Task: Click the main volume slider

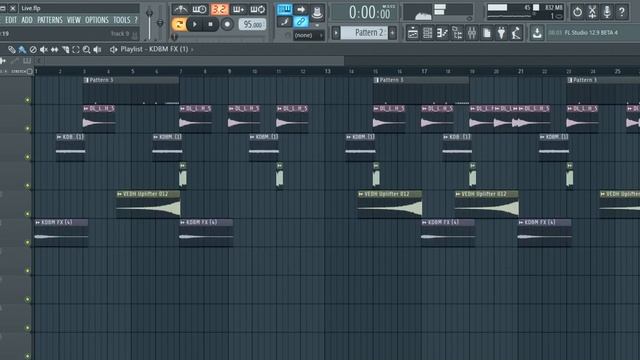Action: coord(150,24)
